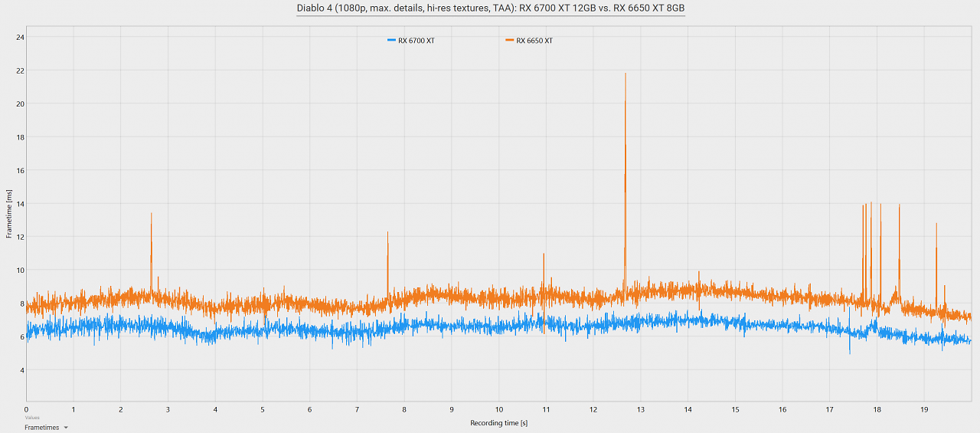Click x-axis tick label 10

(x=499, y=410)
